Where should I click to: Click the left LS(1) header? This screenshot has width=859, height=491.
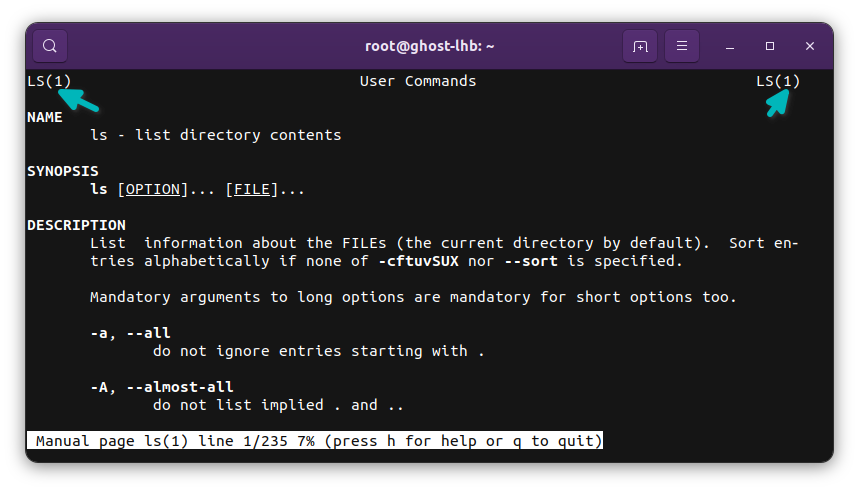coord(49,81)
